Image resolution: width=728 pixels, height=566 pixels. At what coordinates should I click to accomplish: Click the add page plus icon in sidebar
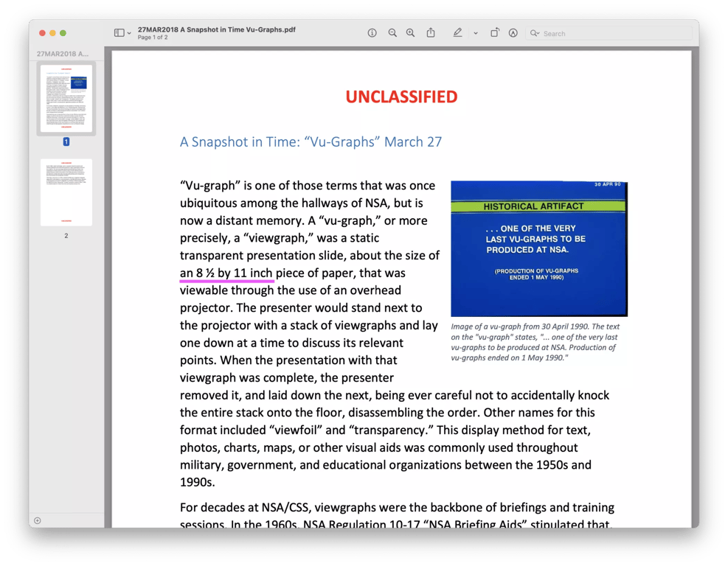(38, 520)
